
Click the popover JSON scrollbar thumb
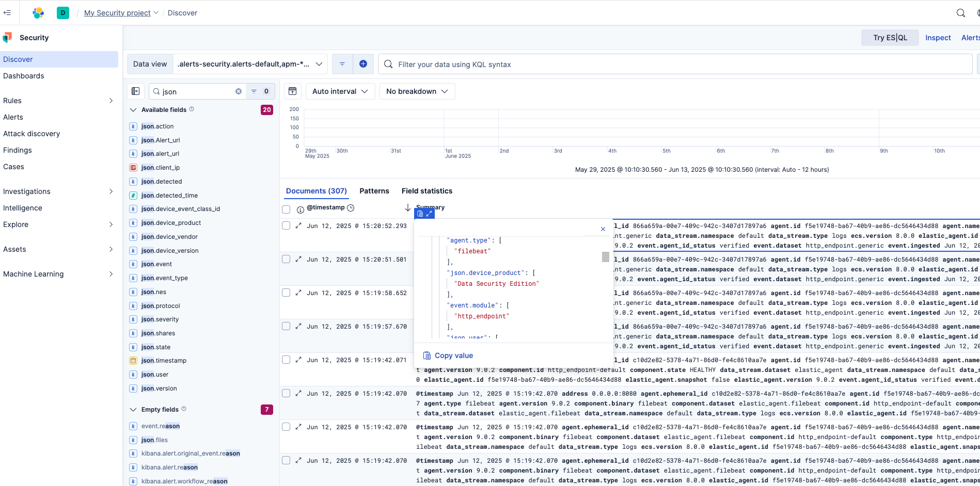click(606, 257)
